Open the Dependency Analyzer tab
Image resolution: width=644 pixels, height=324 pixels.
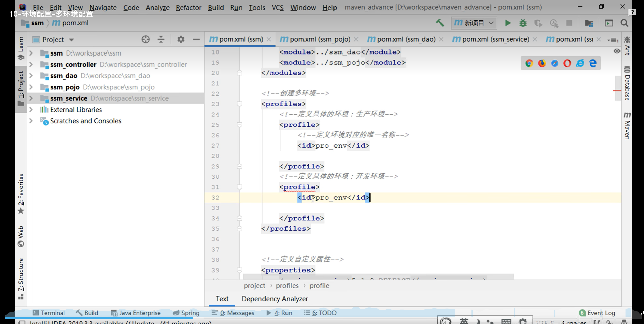[275, 299]
